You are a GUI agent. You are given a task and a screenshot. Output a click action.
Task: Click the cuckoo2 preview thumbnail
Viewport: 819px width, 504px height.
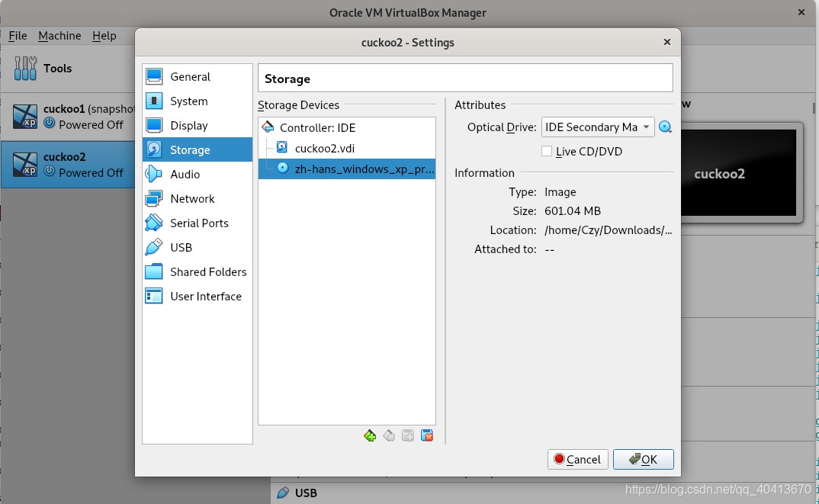[739, 173]
